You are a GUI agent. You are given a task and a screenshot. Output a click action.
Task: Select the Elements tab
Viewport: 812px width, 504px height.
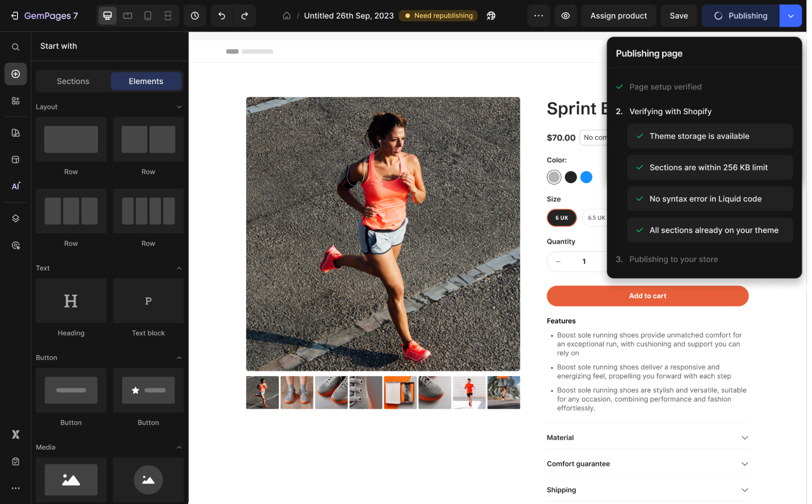146,81
